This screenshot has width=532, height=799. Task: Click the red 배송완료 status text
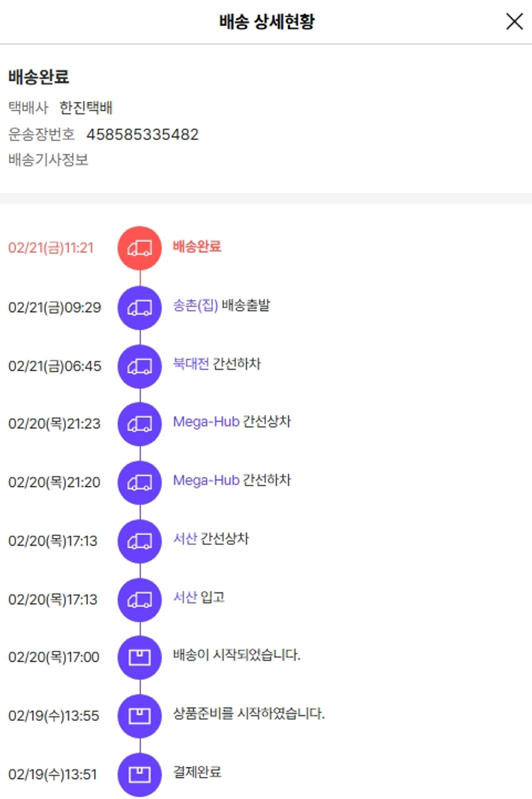tap(197, 246)
